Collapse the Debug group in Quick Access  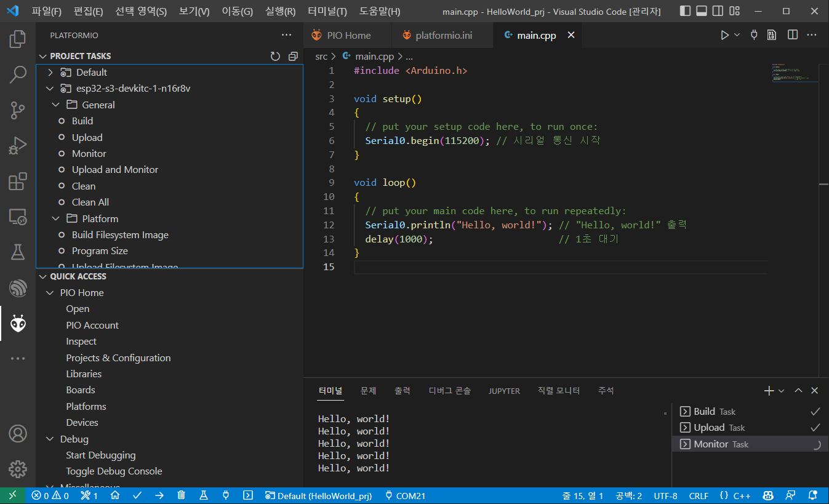click(50, 439)
